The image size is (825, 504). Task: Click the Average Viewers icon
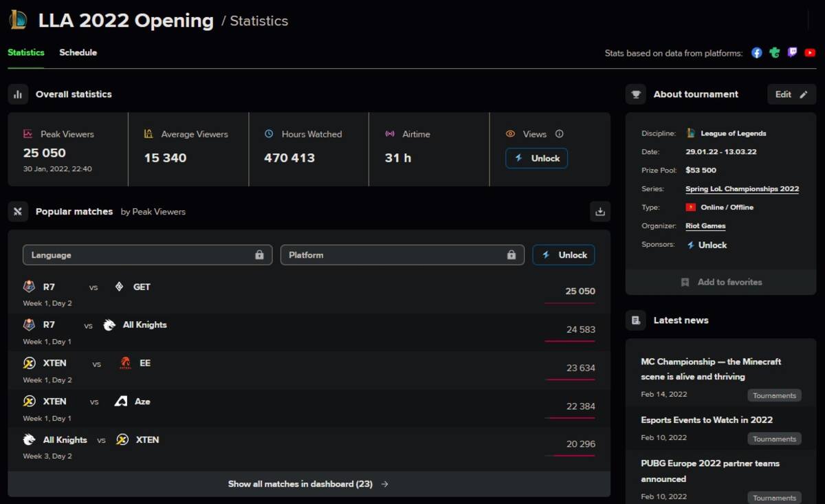pyautogui.click(x=148, y=134)
